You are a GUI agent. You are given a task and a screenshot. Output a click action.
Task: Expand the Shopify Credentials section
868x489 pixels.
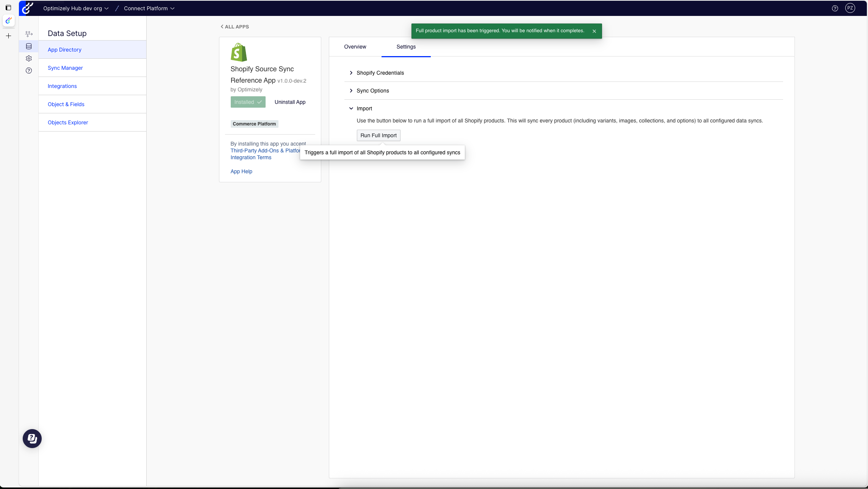[x=380, y=73]
